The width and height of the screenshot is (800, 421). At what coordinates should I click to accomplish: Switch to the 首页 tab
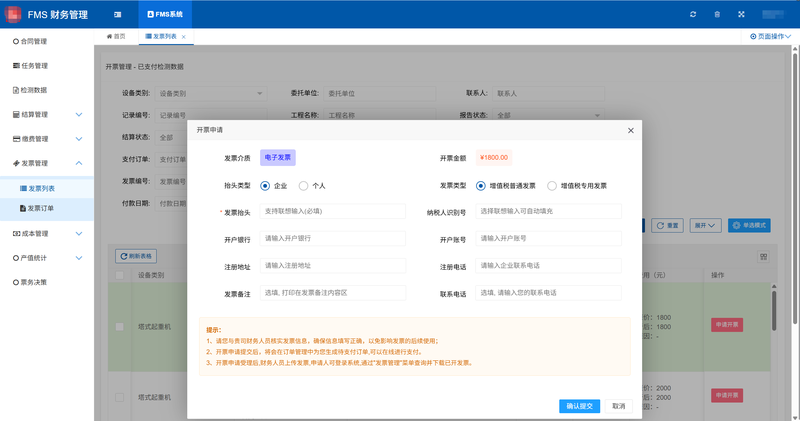(116, 36)
